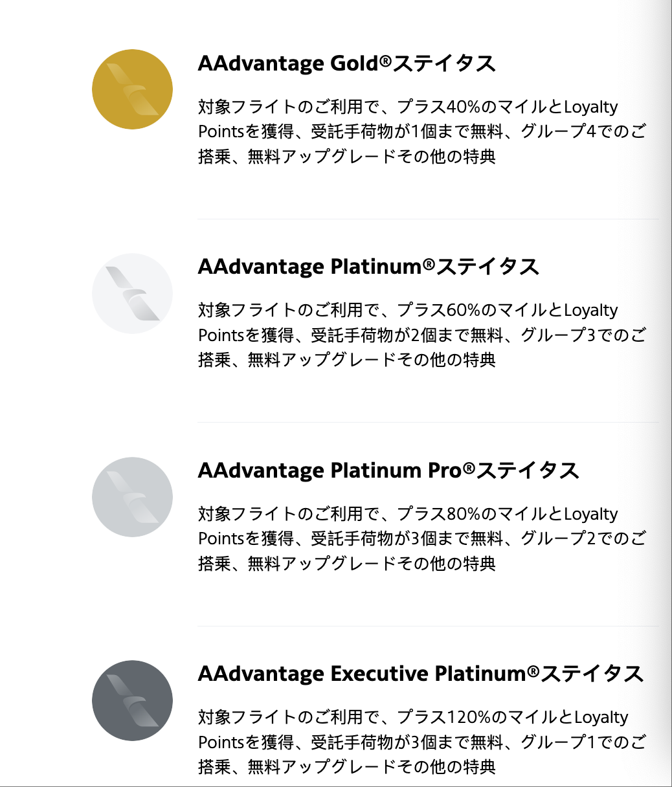Open the AAdvantage Gold®ステイタス heading
The height and width of the screenshot is (787, 672).
[346, 63]
